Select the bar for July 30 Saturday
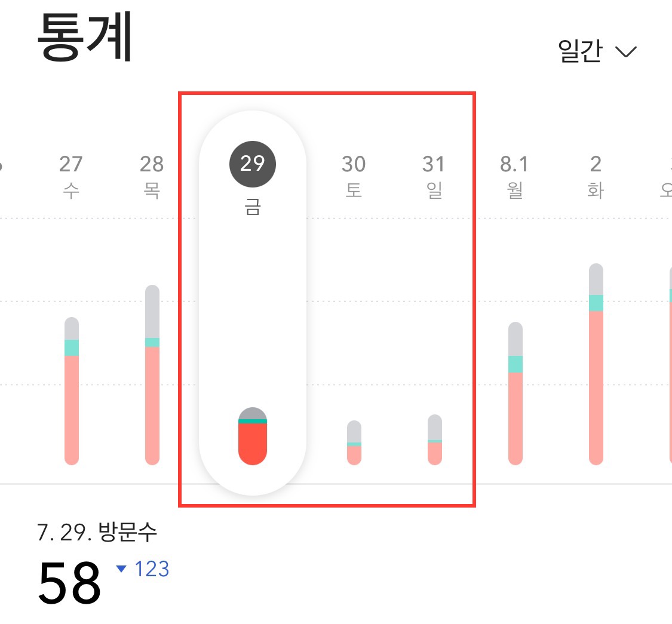 (354, 442)
